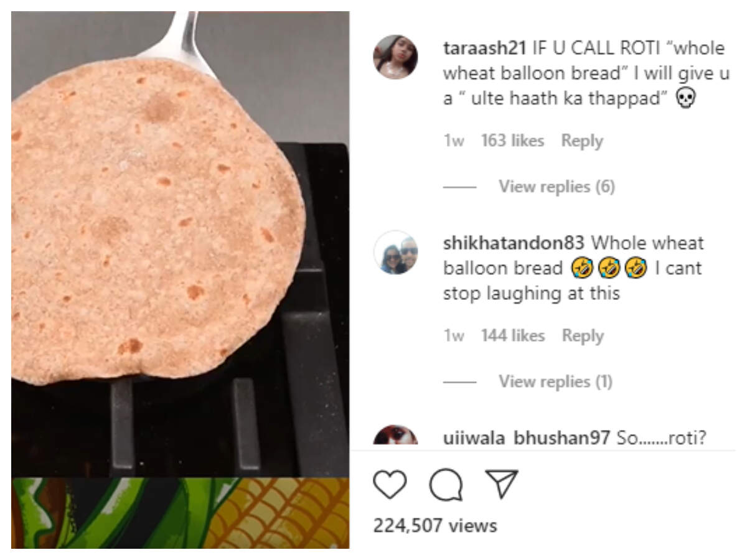Viewport: 747px width, 560px height.
Task: Click the corn illustration banner below video
Action: tap(180, 513)
